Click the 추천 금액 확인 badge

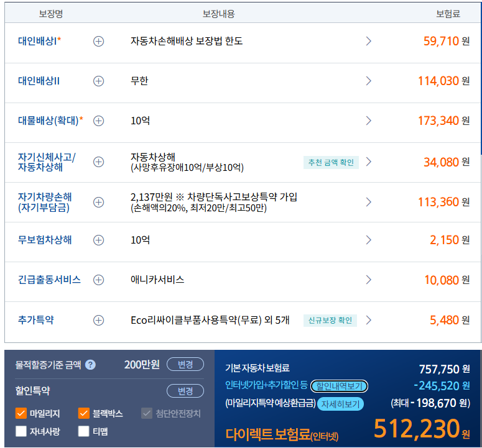[331, 162]
